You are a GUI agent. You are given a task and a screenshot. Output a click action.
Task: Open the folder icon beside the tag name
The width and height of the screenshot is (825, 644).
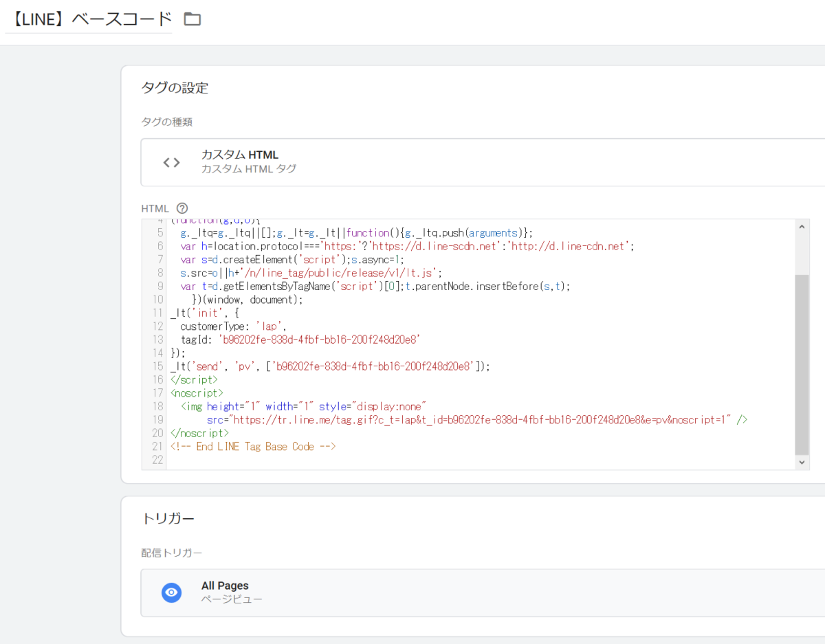point(192,19)
